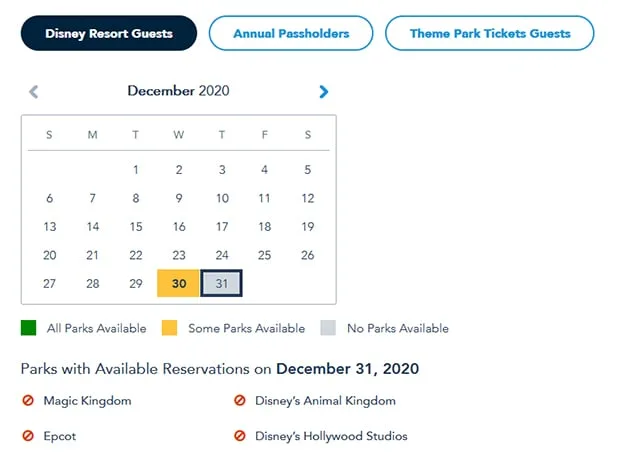Go to the previous month arrow
This screenshot has width=640, height=457.
tap(34, 92)
